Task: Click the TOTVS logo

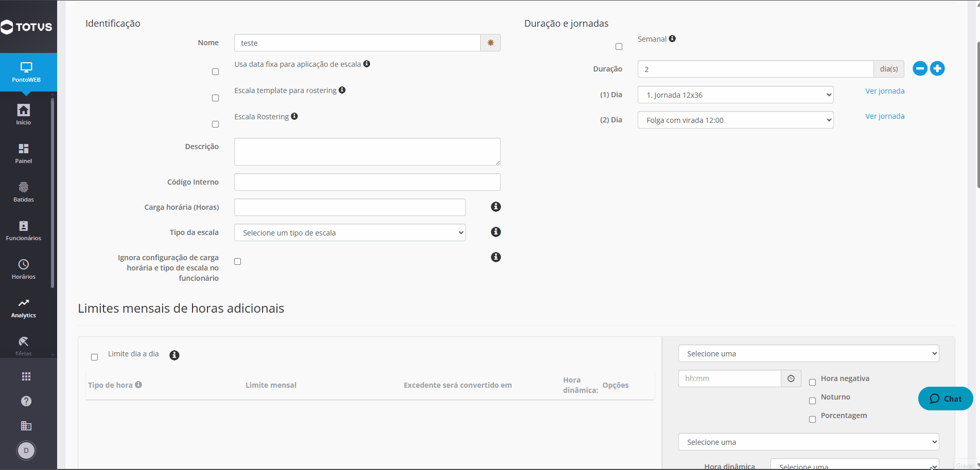Action: pyautogui.click(x=27, y=27)
